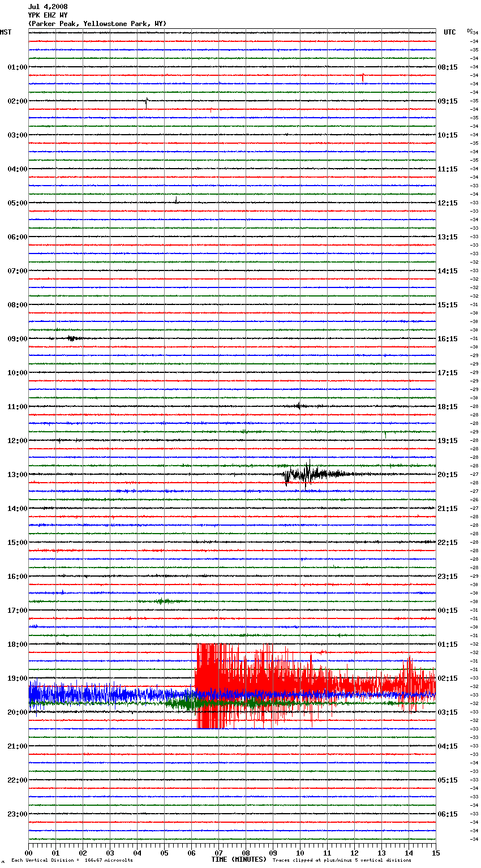Select the '21:00' MST time label
This screenshot has height=868, width=481.
18,746
